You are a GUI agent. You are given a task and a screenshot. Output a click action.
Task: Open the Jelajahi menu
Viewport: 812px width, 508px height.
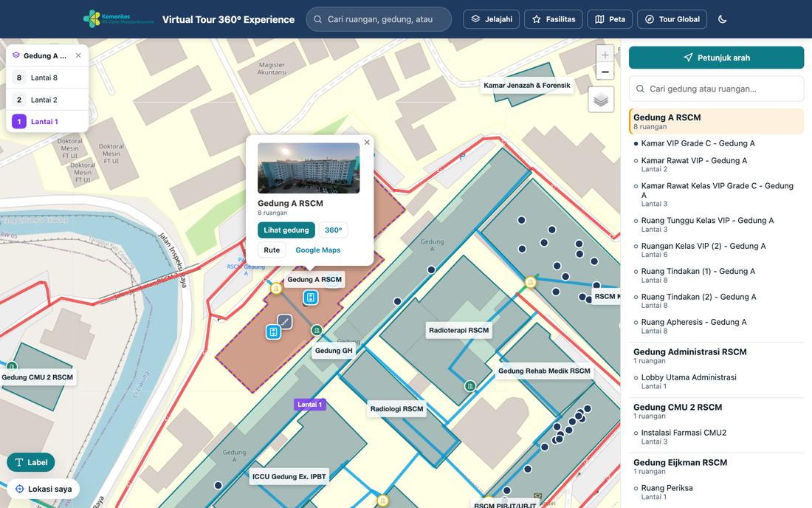click(x=492, y=19)
